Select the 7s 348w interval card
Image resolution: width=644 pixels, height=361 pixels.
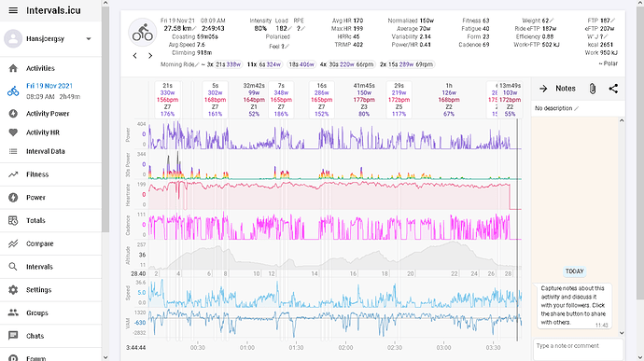(x=281, y=100)
